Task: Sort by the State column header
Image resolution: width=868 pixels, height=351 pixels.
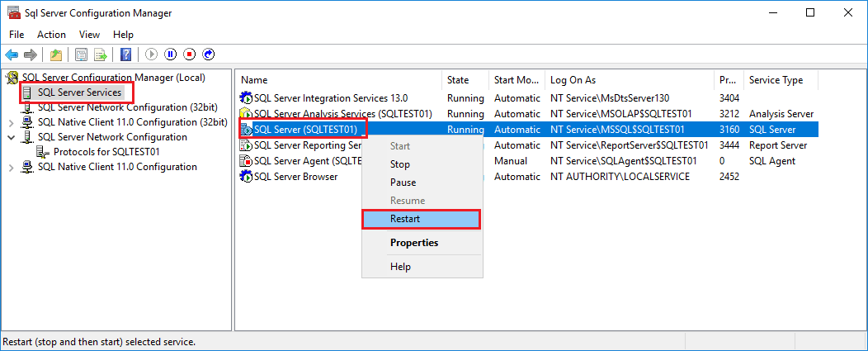Action: point(458,80)
